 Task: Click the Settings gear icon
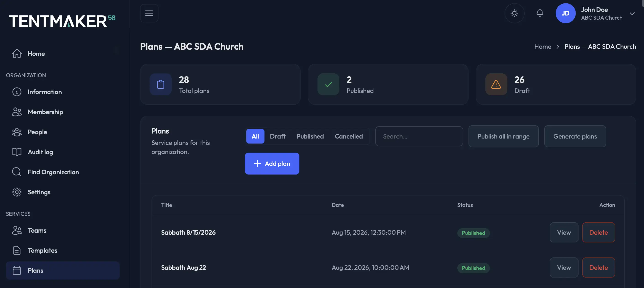click(17, 192)
